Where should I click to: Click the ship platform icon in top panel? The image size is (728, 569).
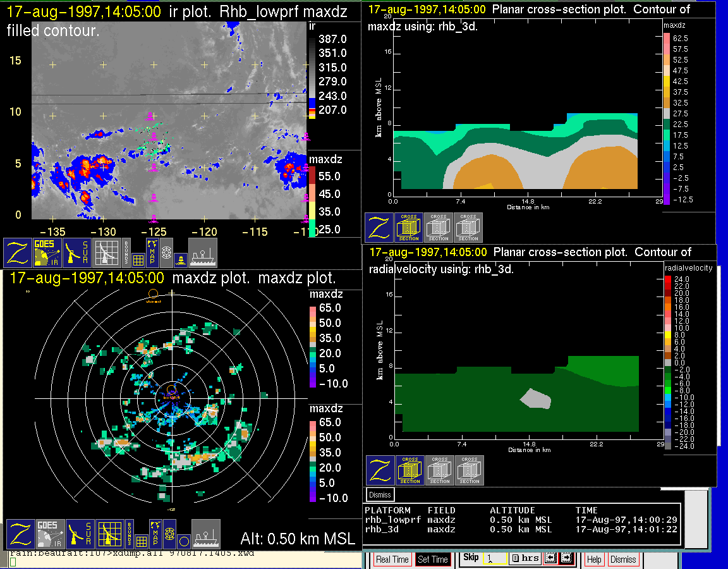coord(203,252)
